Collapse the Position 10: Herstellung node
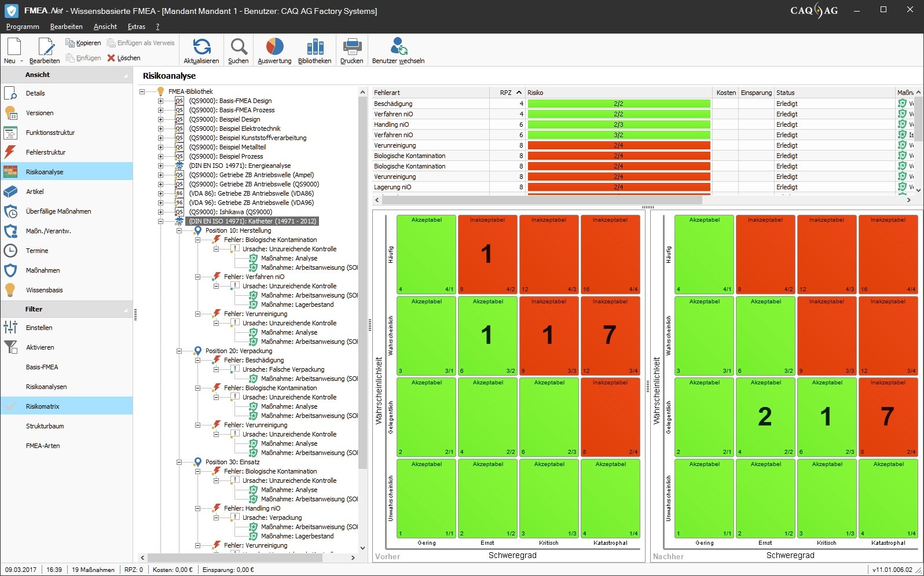 pos(179,230)
